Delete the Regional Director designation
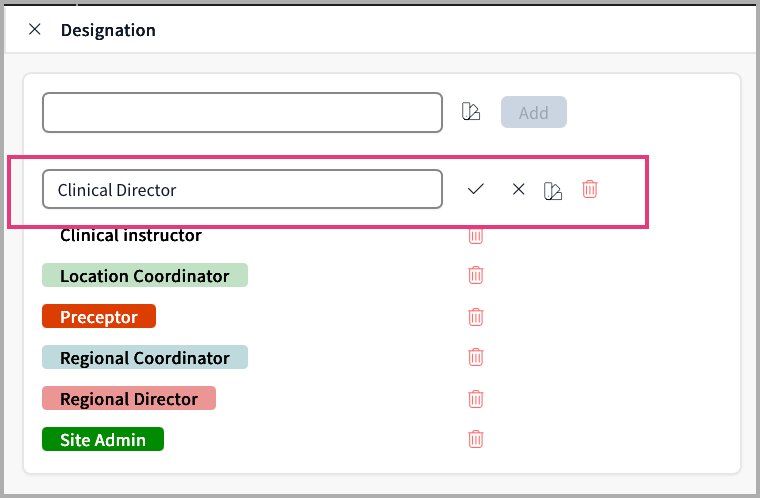760x498 pixels. click(x=476, y=398)
